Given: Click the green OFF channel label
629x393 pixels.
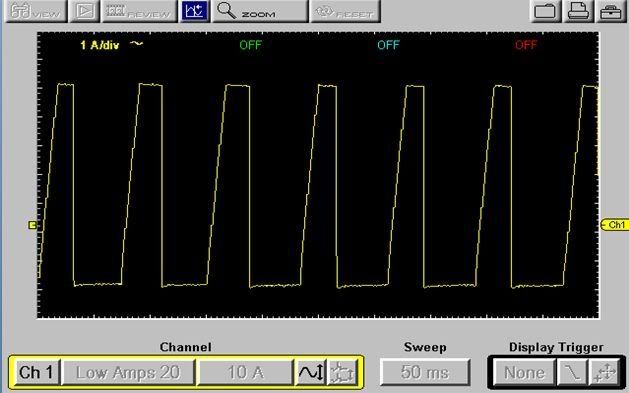Looking at the screenshot, I should [250, 45].
